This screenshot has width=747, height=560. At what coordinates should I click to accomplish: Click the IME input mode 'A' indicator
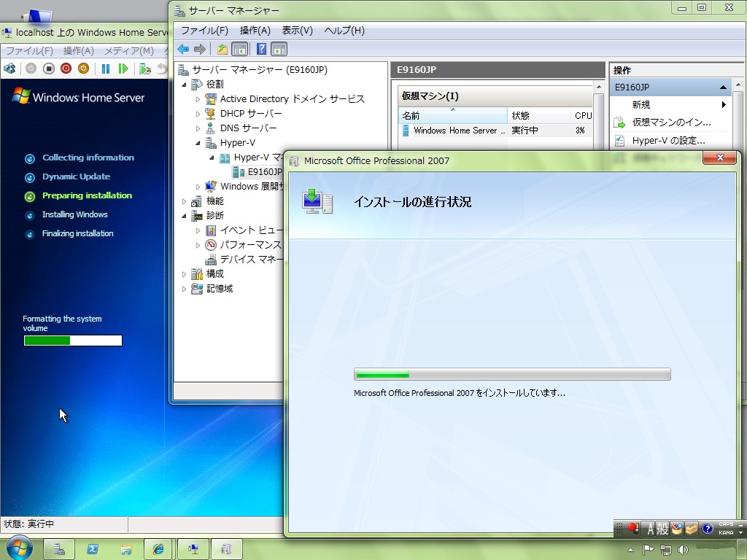[x=650, y=529]
